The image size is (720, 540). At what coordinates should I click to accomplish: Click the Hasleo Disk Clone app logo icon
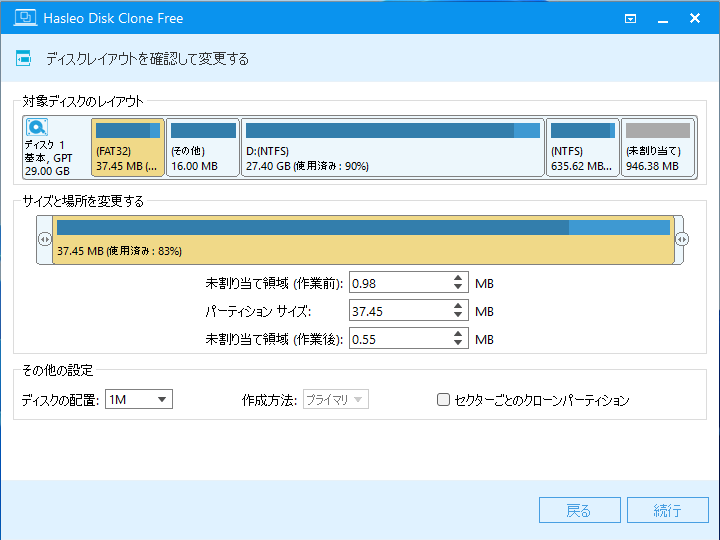(25, 17)
